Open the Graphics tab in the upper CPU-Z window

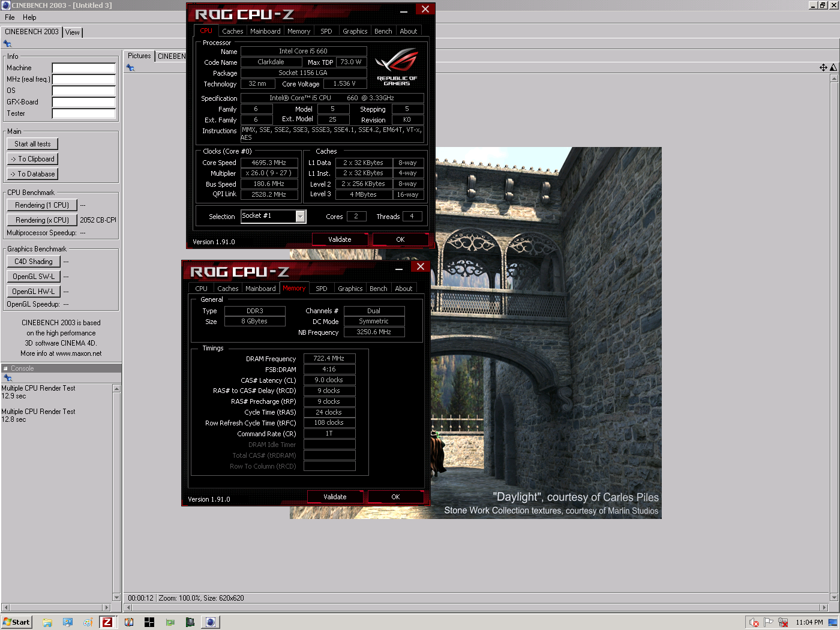[355, 31]
